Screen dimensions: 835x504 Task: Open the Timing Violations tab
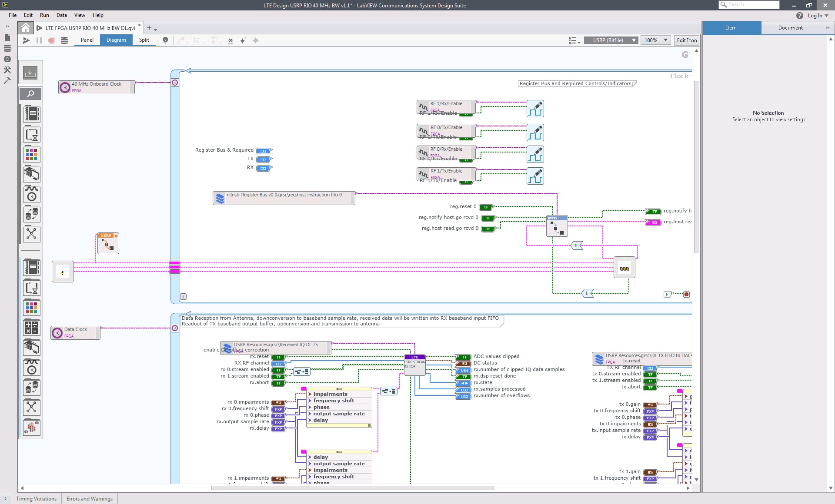(x=37, y=499)
